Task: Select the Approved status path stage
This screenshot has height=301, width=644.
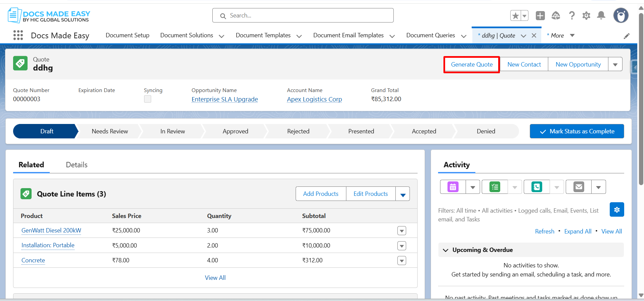Action: click(235, 131)
